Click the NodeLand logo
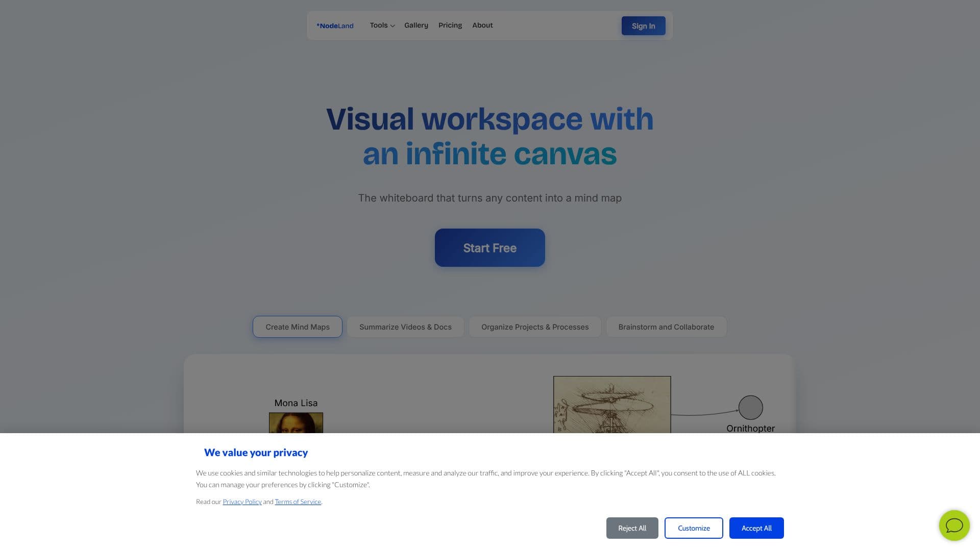Image resolution: width=980 pixels, height=551 pixels. [335, 26]
